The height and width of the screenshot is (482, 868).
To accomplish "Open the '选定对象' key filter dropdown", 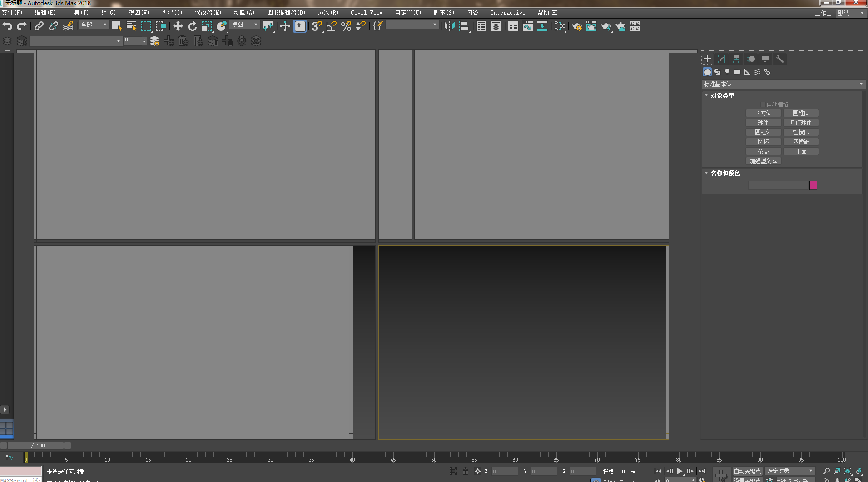I will pyautogui.click(x=790, y=471).
